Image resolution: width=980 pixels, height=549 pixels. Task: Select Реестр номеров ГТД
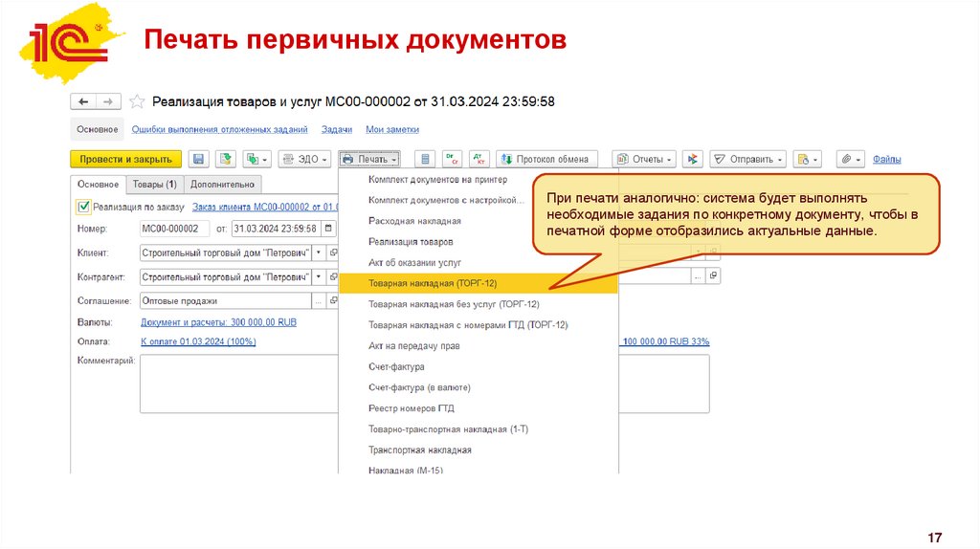[479, 407]
